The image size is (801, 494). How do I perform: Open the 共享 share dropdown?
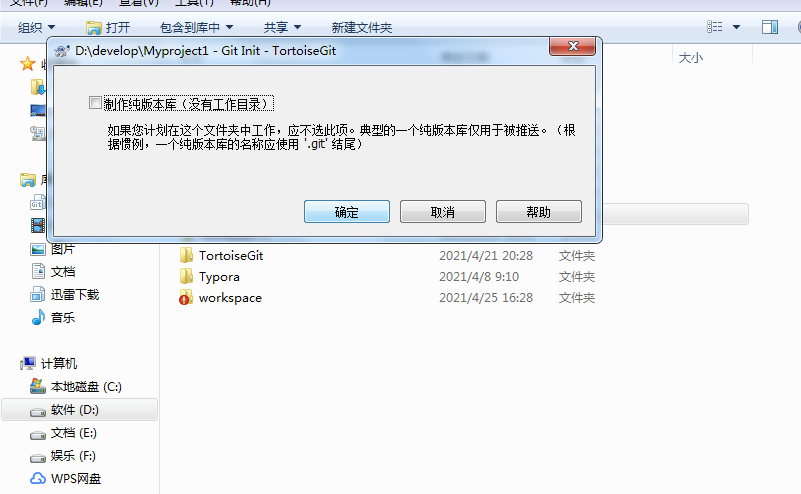pyautogui.click(x=282, y=27)
